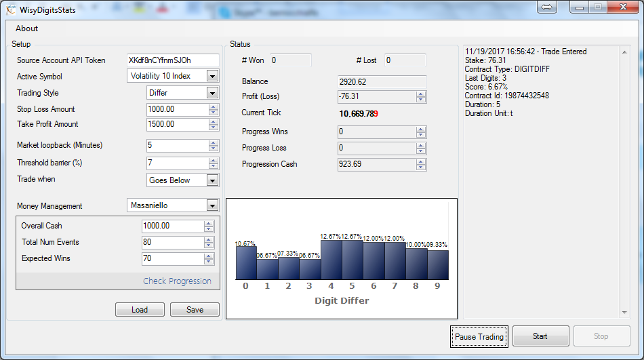Screen dimensions: 644x360
Task: Open the Active Symbol dropdown
Action: pos(212,76)
